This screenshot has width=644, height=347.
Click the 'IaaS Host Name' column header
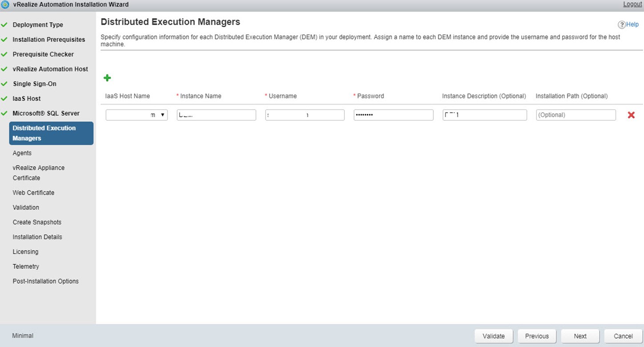[128, 96]
